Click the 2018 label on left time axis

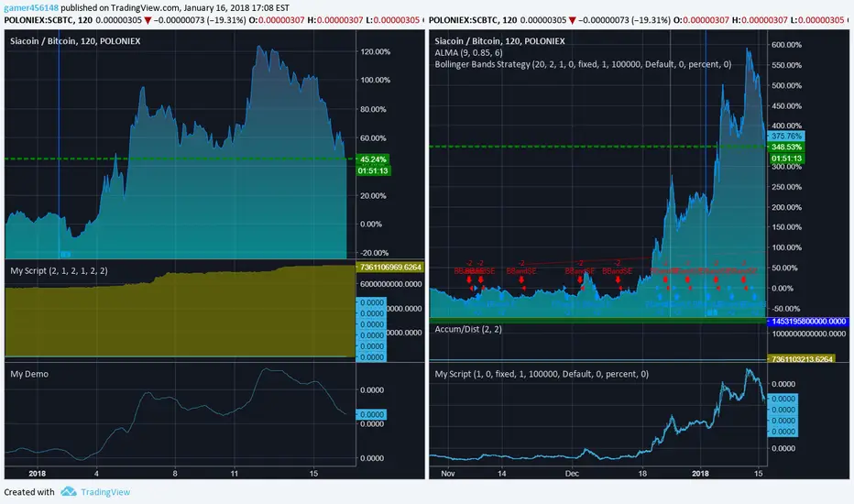click(37, 474)
